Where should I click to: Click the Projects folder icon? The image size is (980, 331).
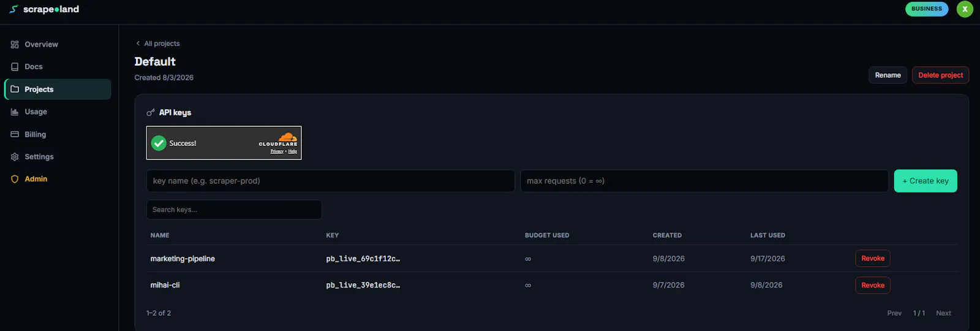point(15,89)
